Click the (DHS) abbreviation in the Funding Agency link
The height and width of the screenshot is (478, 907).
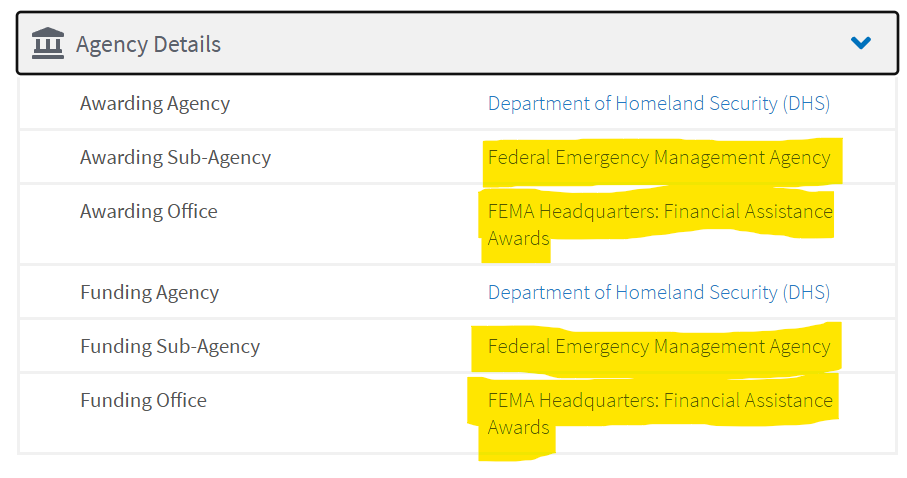pyautogui.click(x=806, y=292)
